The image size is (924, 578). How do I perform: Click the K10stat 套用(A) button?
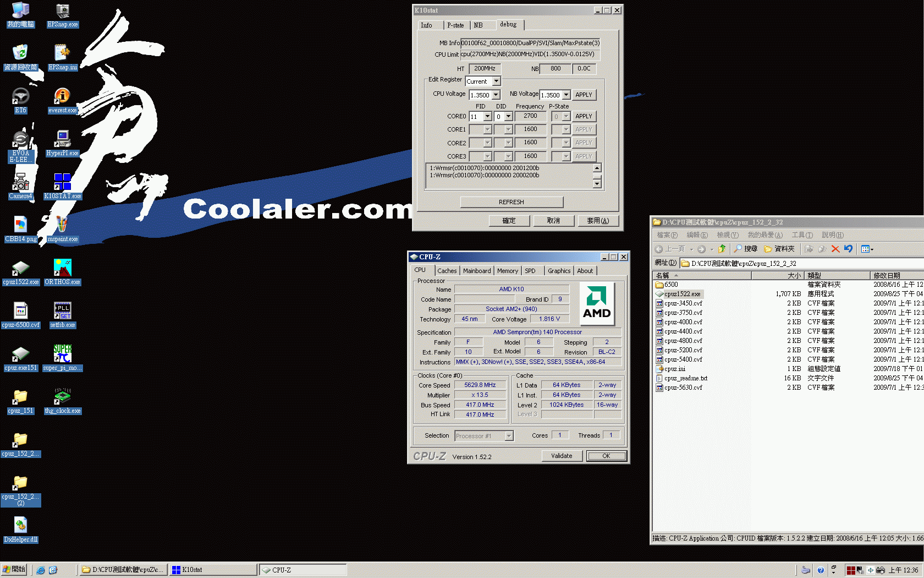pyautogui.click(x=598, y=221)
